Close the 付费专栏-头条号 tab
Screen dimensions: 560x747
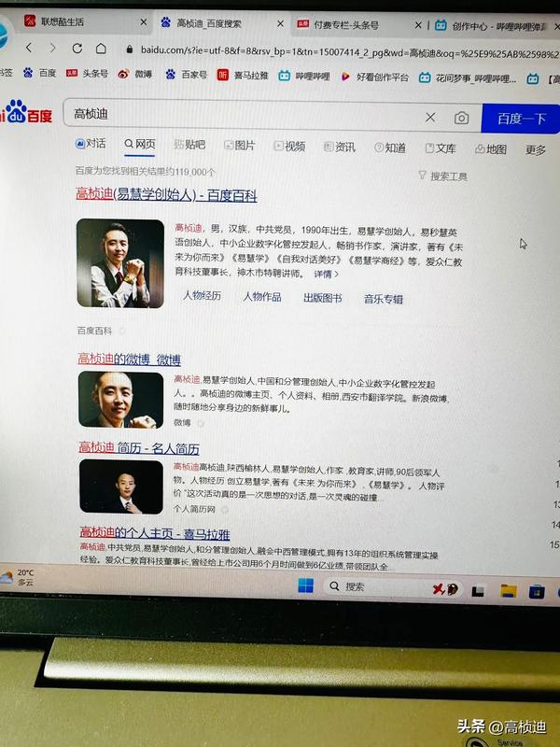(x=417, y=25)
